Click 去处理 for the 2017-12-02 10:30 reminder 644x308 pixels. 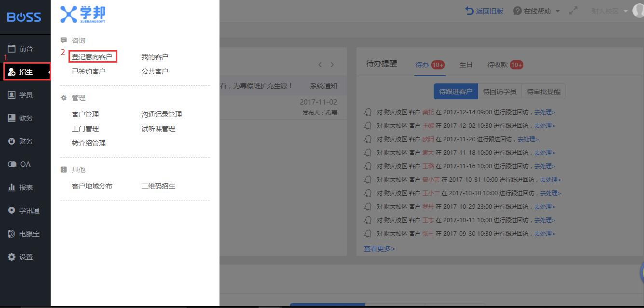[x=545, y=126]
